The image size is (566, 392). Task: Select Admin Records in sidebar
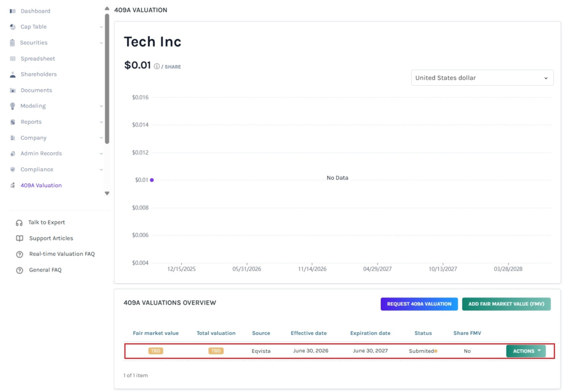(41, 153)
